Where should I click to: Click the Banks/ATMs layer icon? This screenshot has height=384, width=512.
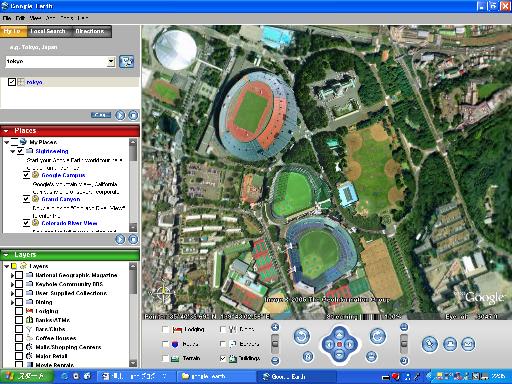pyautogui.click(x=29, y=320)
